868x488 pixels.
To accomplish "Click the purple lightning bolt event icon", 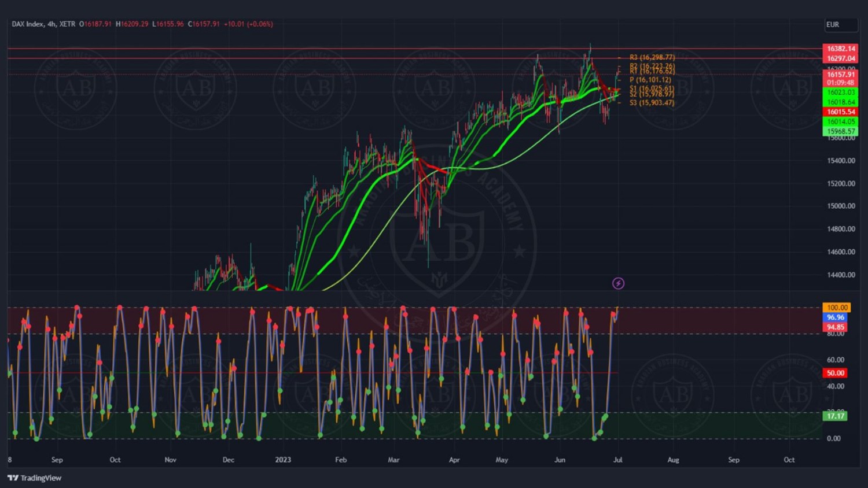I will [x=618, y=283].
